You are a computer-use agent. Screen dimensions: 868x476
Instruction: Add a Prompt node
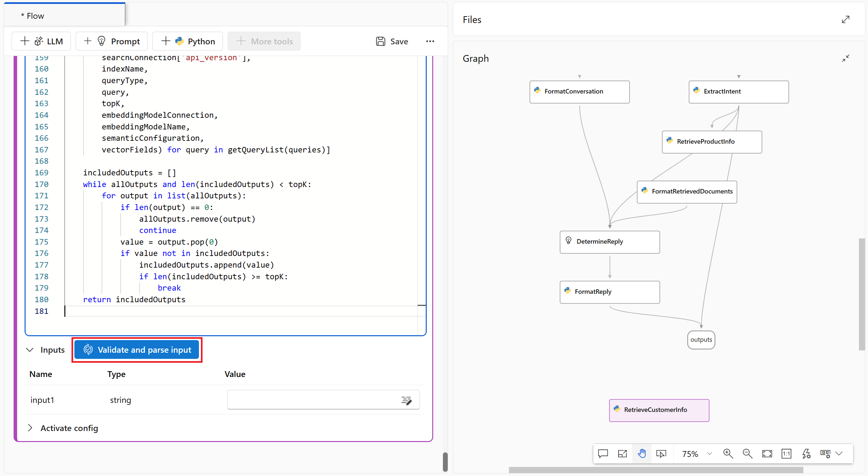coord(112,41)
